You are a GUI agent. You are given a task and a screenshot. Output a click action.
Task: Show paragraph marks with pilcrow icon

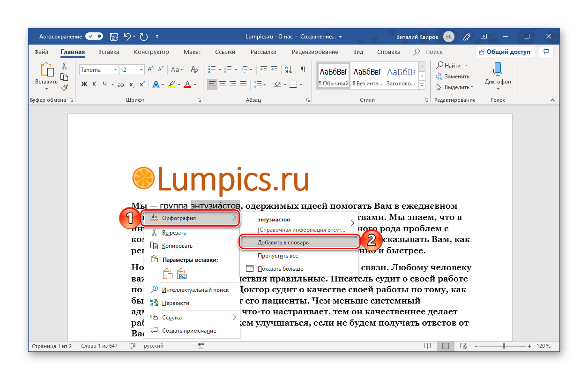303,69
